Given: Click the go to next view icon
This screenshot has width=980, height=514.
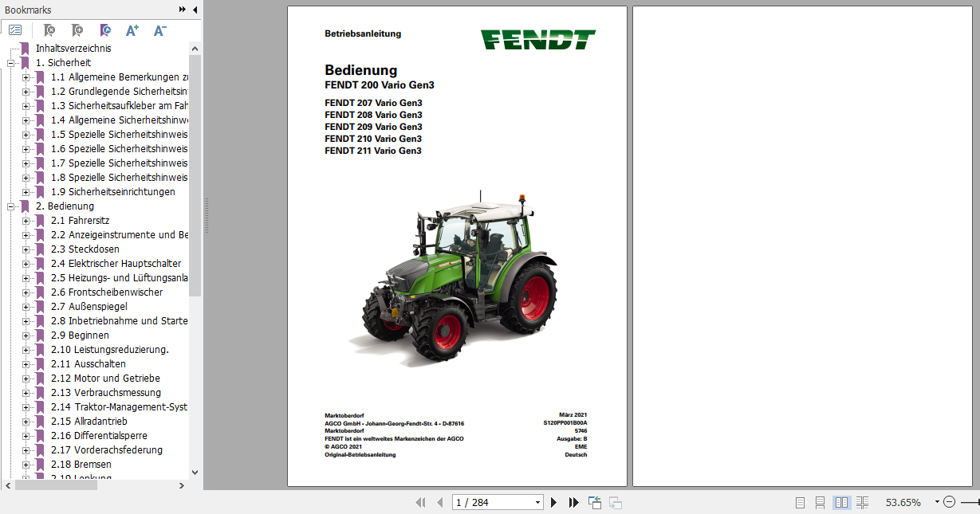Looking at the screenshot, I should coord(616,502).
